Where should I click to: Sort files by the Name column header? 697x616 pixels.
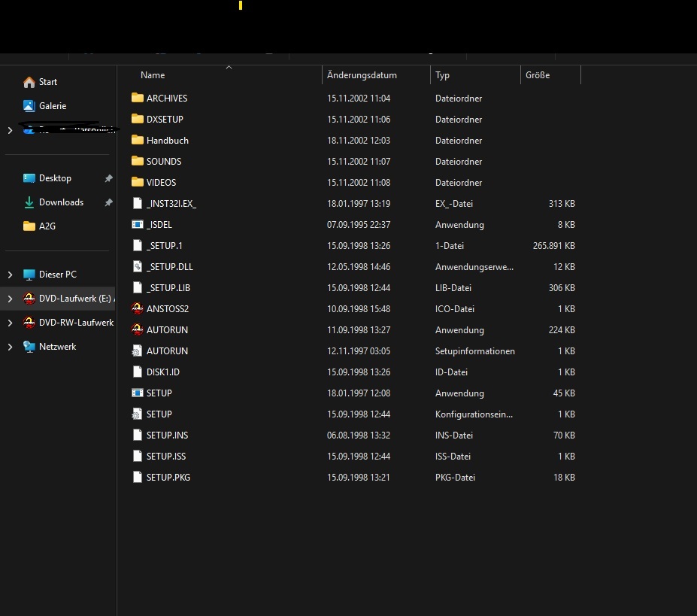pos(153,75)
